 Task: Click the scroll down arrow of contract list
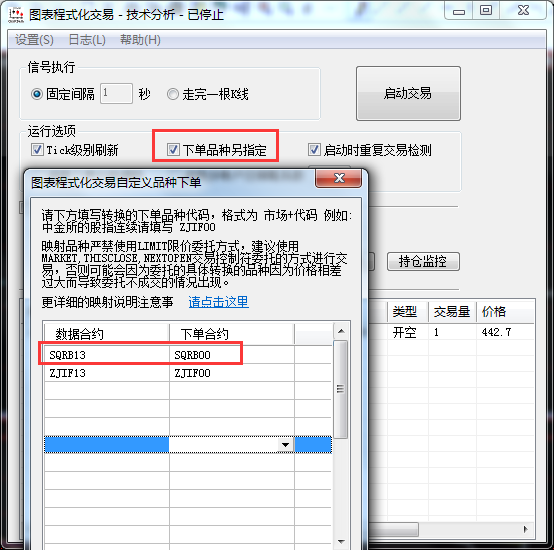[x=341, y=542]
